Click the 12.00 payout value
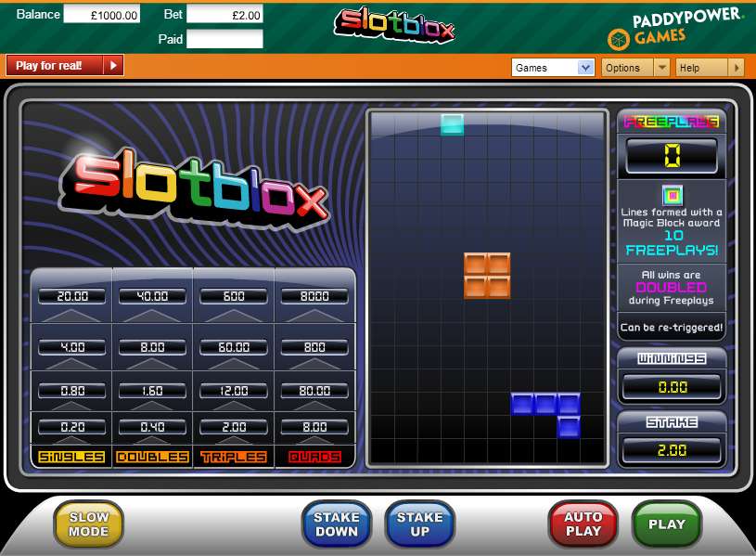 click(x=234, y=391)
